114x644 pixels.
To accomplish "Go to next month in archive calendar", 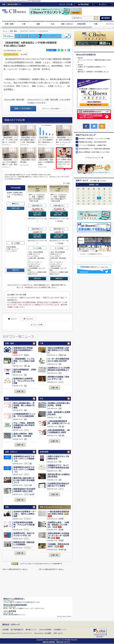I will 111,184.
